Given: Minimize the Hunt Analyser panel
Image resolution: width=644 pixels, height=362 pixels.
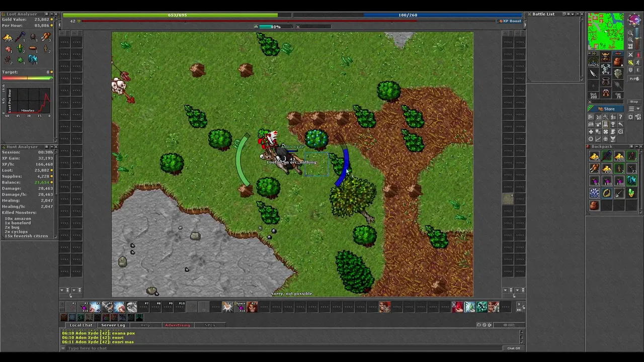Looking at the screenshot, I should click(51, 147).
